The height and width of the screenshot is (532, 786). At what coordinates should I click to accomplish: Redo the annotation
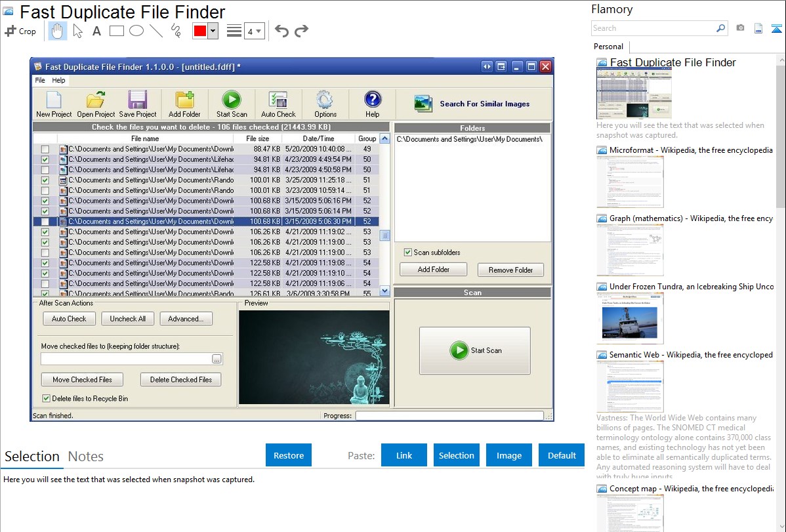pyautogui.click(x=301, y=31)
